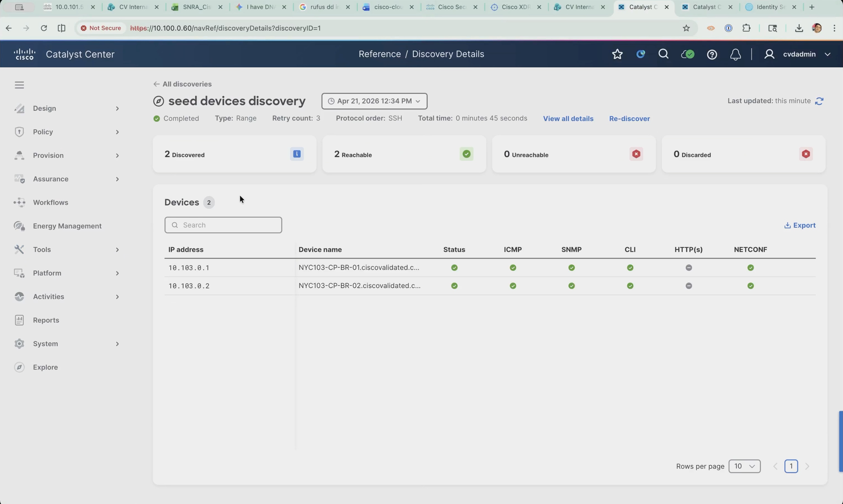Open the AI assistant icon in header

tap(641, 54)
